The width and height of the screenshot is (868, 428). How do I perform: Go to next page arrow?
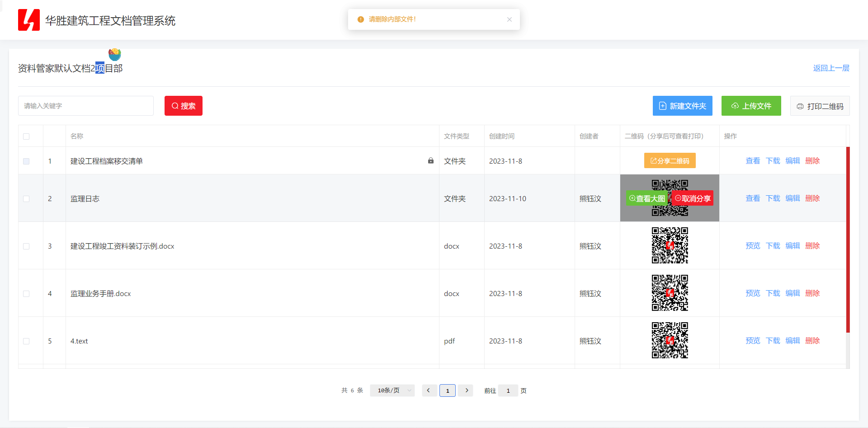pos(466,390)
